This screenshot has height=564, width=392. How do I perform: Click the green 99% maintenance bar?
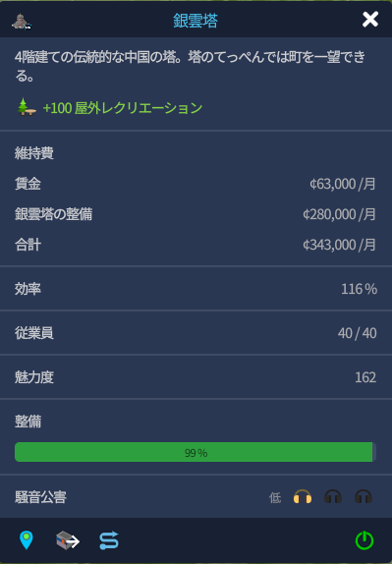coord(196,452)
